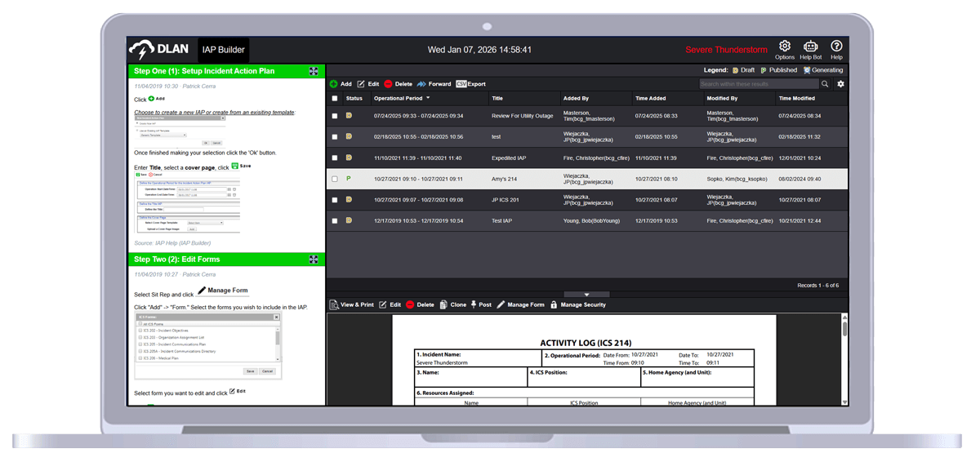Tick the select-all checkbox in table header
Viewport: 980px width, 466px height.
(x=334, y=98)
